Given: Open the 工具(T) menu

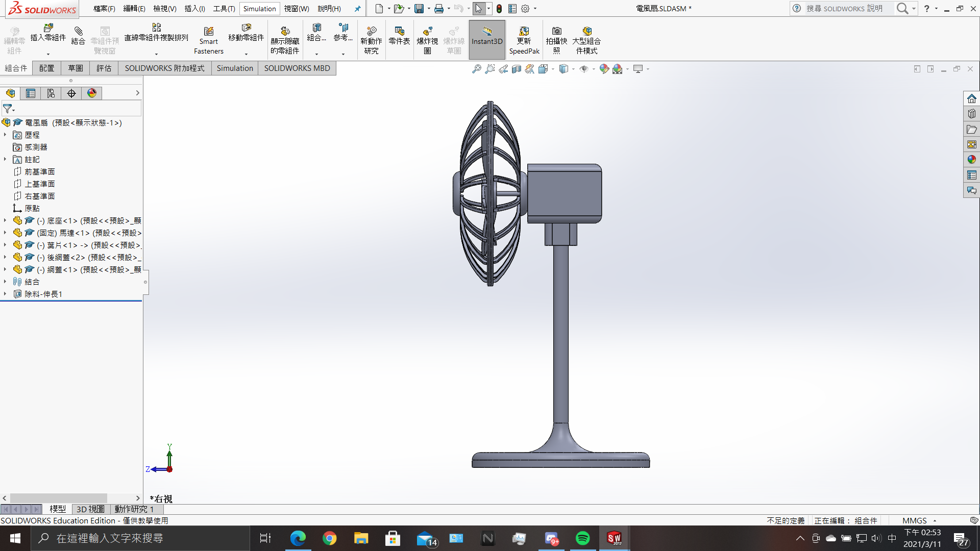Looking at the screenshot, I should click(224, 9).
